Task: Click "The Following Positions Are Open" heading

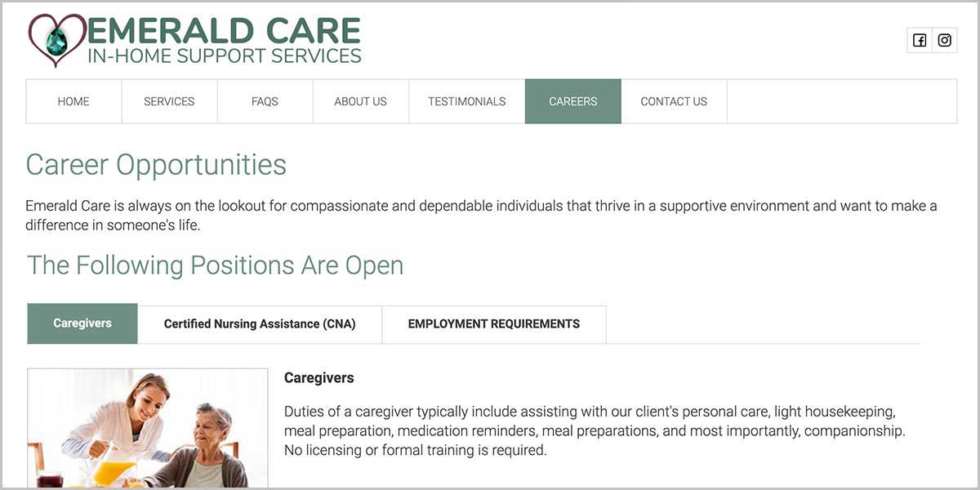Action: (216, 265)
